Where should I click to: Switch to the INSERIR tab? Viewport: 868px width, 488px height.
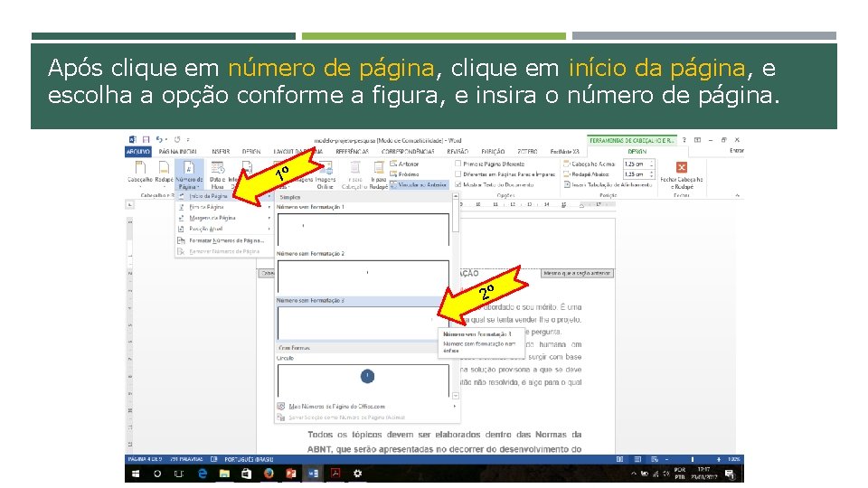click(221, 152)
